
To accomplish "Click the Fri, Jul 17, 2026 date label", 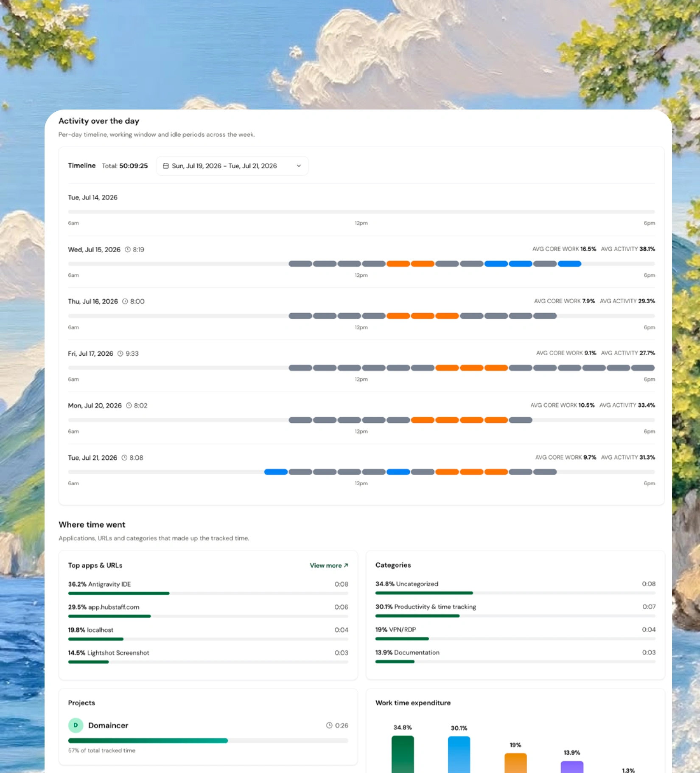I will click(90, 354).
